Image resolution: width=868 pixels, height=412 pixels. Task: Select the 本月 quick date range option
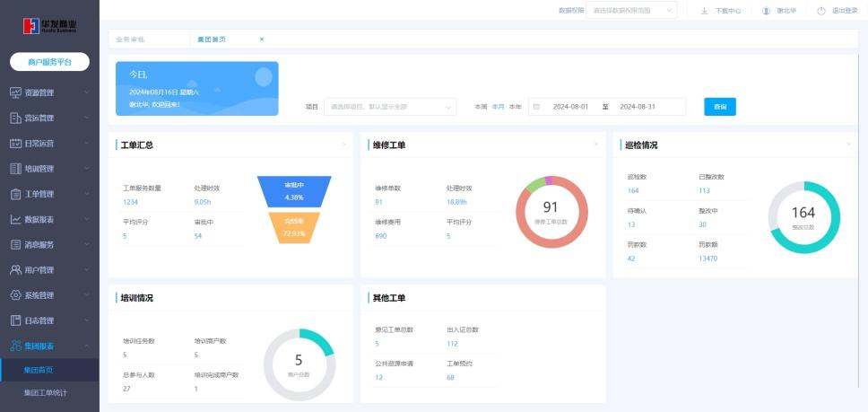(x=498, y=107)
